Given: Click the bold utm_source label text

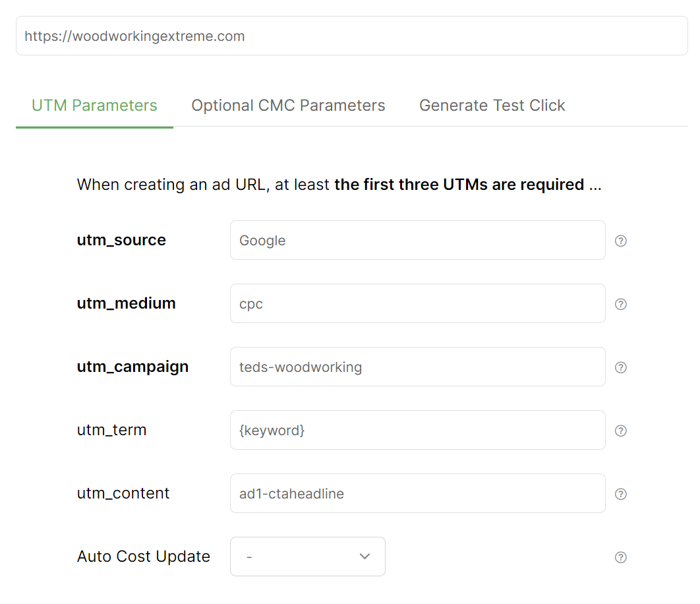Looking at the screenshot, I should (x=121, y=240).
